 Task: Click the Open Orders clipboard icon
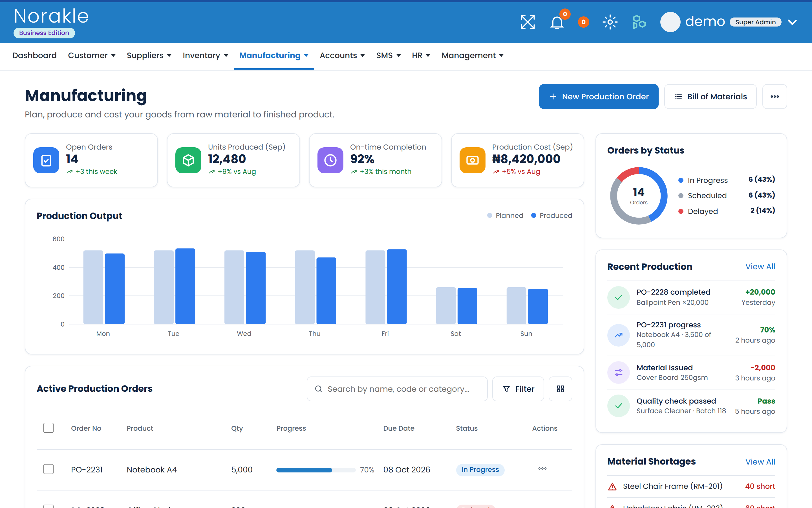point(46,160)
